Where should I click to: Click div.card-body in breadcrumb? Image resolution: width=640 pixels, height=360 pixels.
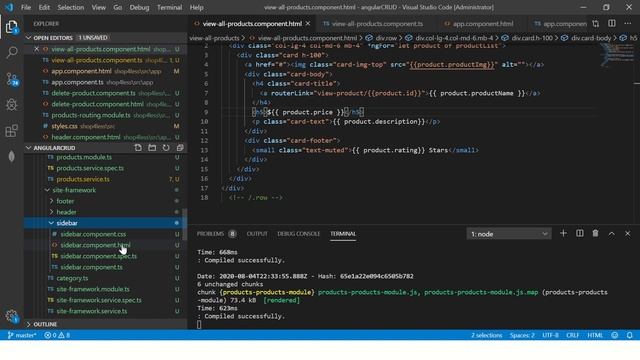[x=591, y=38]
